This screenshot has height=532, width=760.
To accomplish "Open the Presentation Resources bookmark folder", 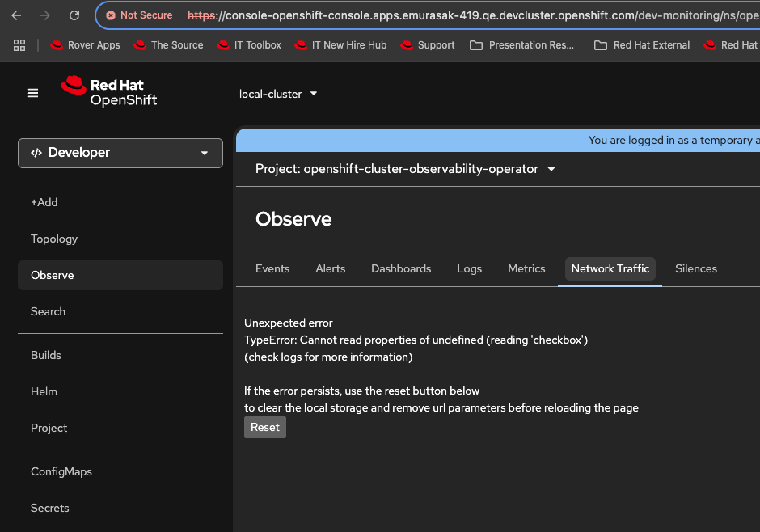I will pos(521,45).
